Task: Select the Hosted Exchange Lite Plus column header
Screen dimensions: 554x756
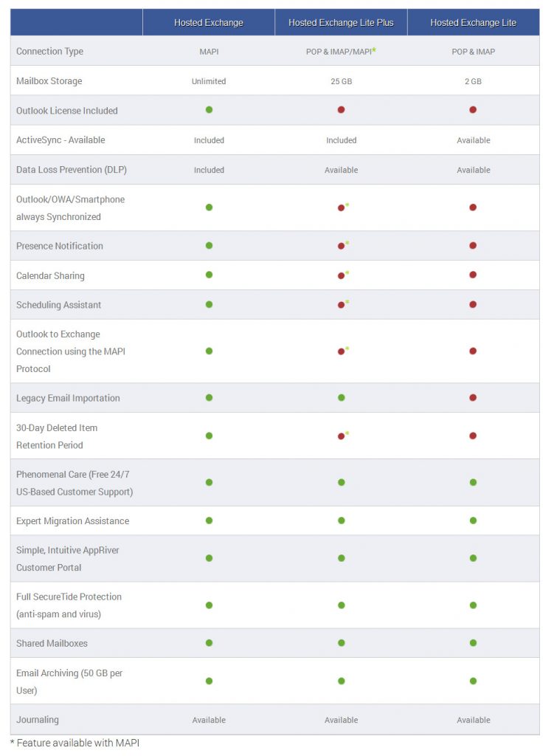Action: [x=341, y=22]
